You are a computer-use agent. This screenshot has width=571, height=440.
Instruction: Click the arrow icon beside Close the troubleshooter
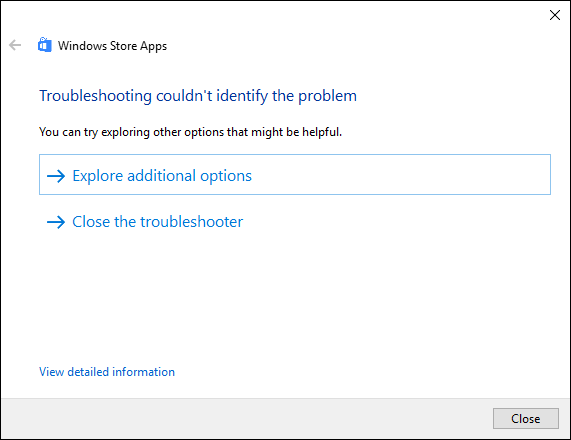tap(56, 222)
